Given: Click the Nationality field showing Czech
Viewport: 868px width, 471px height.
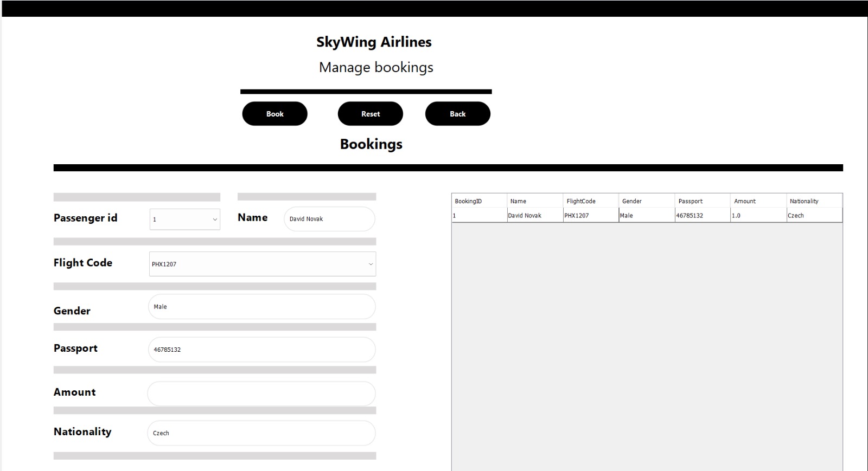Looking at the screenshot, I should tap(261, 433).
